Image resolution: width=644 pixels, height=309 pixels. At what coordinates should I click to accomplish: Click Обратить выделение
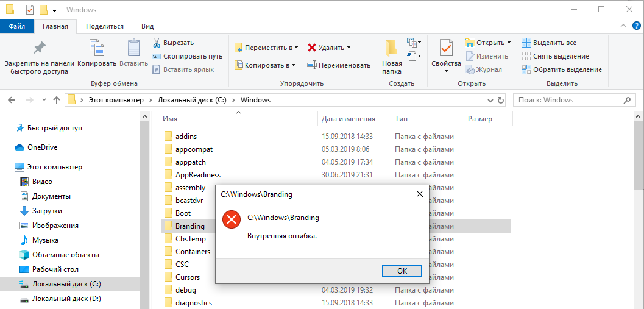tap(562, 70)
